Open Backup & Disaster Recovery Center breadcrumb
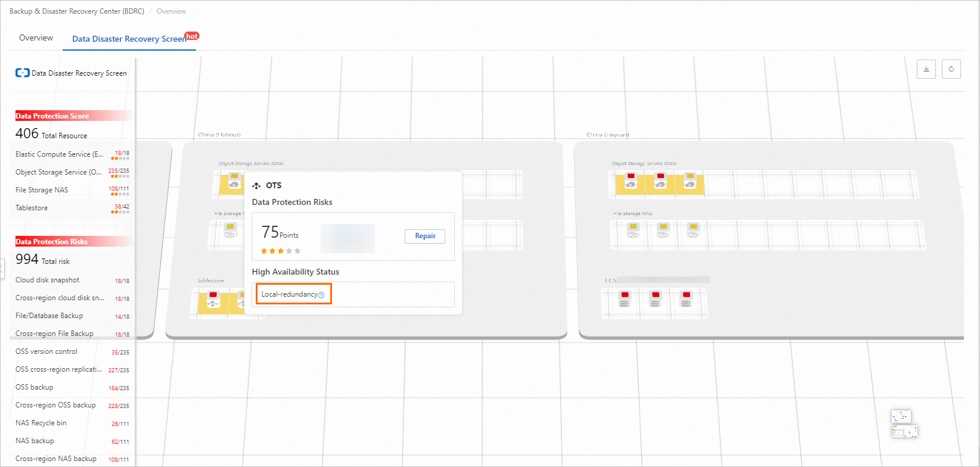This screenshot has width=980, height=467. [x=77, y=11]
